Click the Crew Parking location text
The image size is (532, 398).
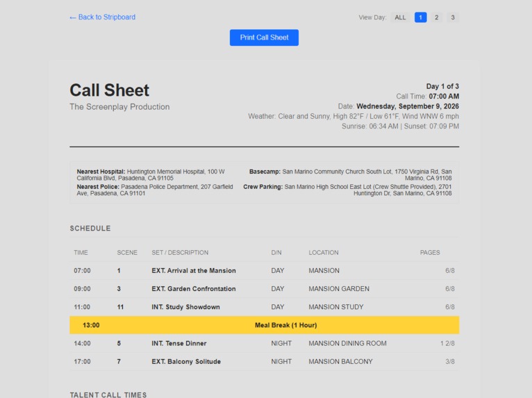[347, 190]
